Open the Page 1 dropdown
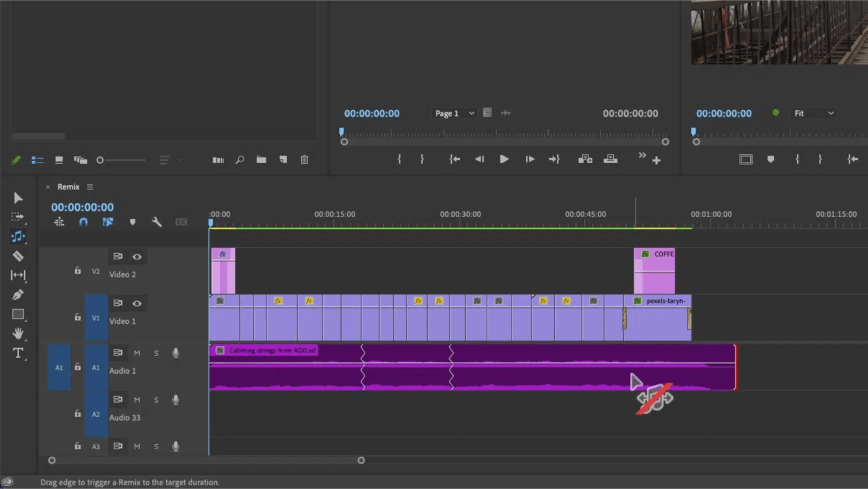 click(x=454, y=113)
